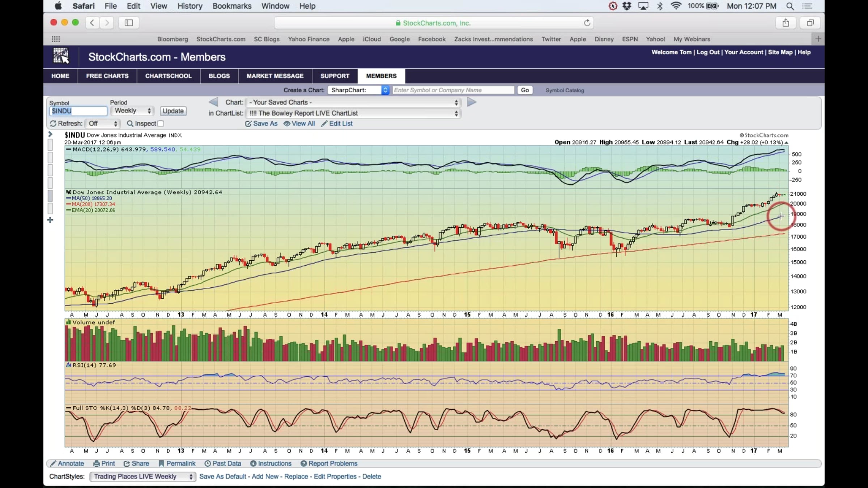Open the Instructions link
The width and height of the screenshot is (868, 488).
click(x=271, y=463)
